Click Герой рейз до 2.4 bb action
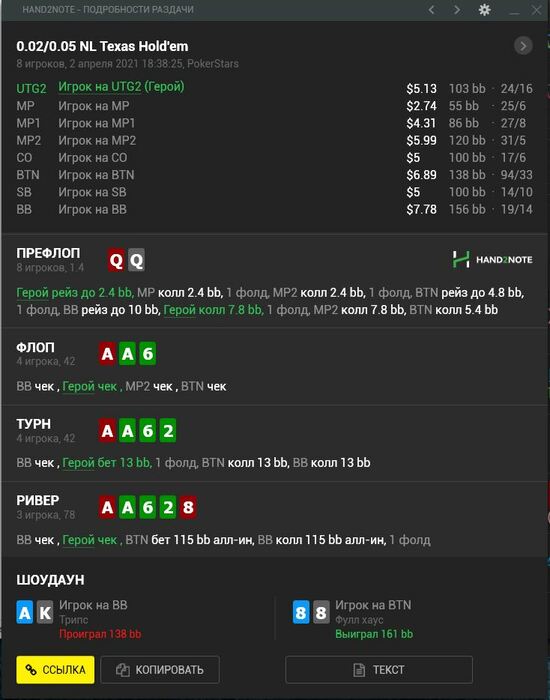The image size is (550, 700). pos(75,293)
